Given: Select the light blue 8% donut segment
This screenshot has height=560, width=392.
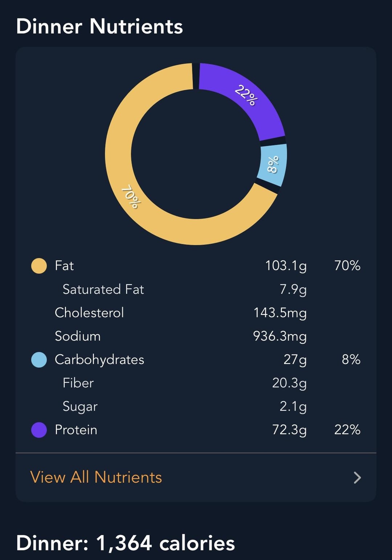Looking at the screenshot, I should [x=273, y=165].
